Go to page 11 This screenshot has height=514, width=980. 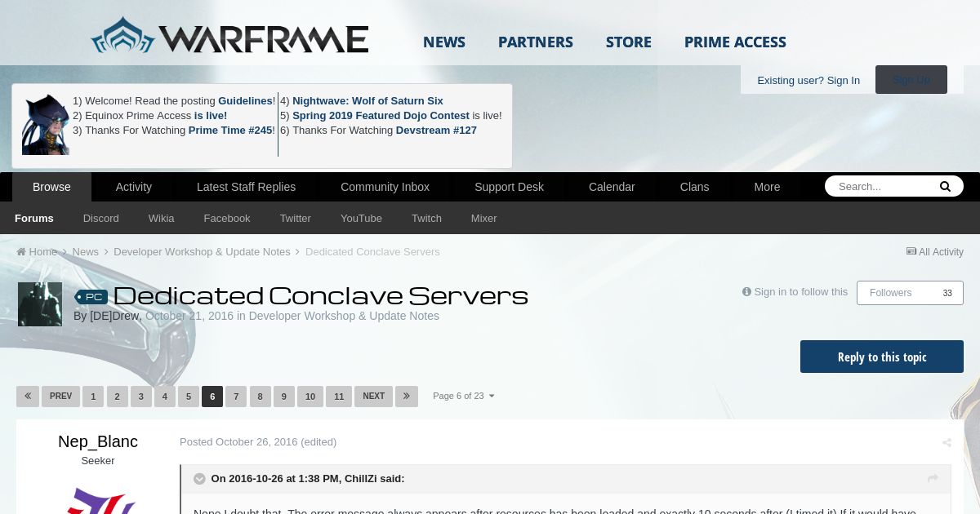pos(339,397)
